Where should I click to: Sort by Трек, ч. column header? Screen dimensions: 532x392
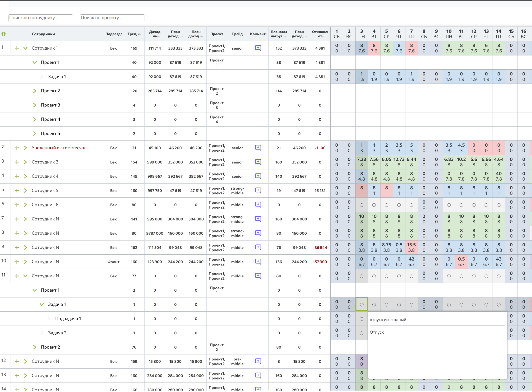coord(134,34)
